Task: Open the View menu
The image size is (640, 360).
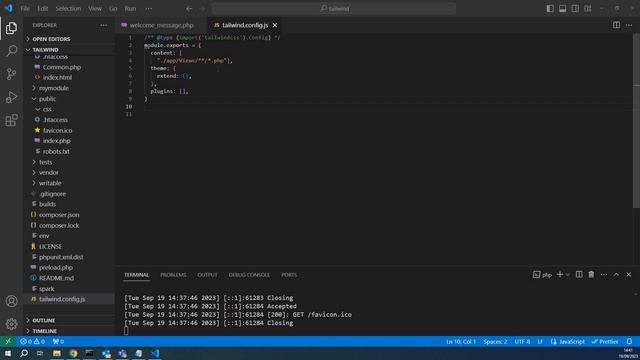Action: (x=95, y=9)
